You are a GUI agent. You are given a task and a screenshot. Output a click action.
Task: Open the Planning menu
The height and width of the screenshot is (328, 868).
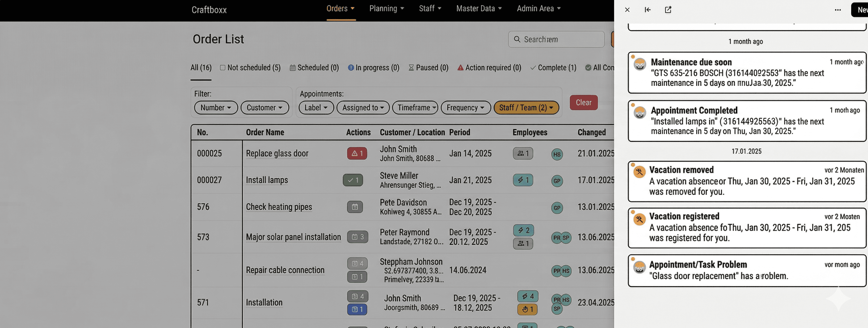coord(386,9)
